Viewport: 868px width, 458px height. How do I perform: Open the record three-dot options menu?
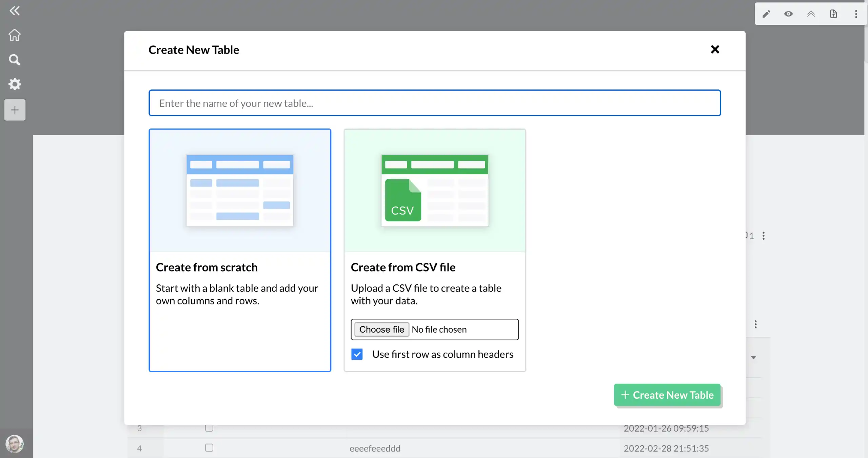pos(764,235)
